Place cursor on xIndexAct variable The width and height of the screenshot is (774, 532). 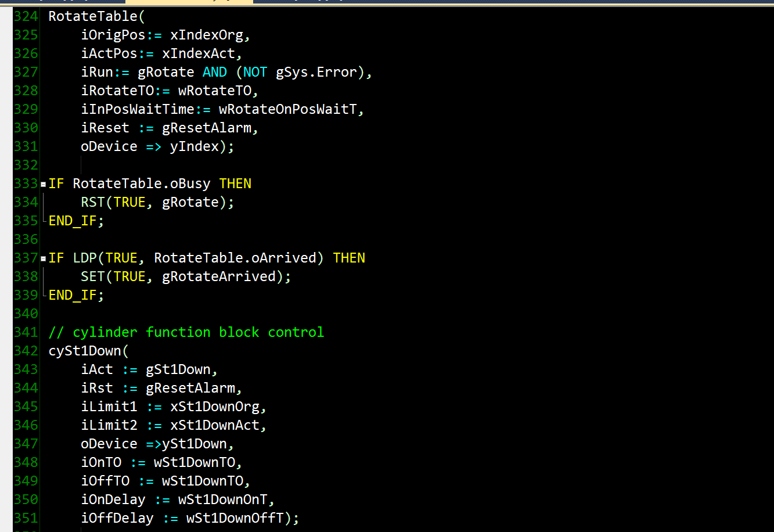coord(198,53)
